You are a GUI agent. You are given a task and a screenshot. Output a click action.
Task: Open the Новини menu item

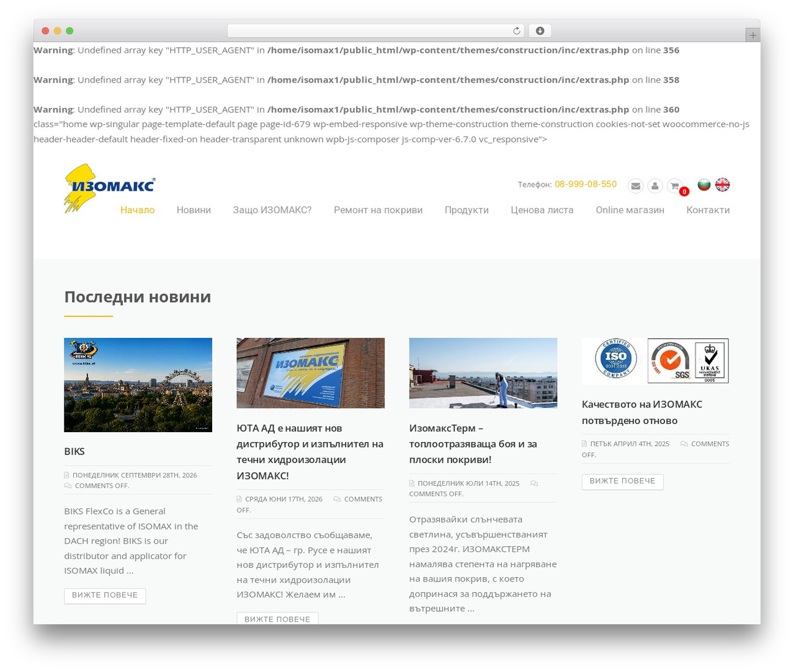click(x=194, y=210)
